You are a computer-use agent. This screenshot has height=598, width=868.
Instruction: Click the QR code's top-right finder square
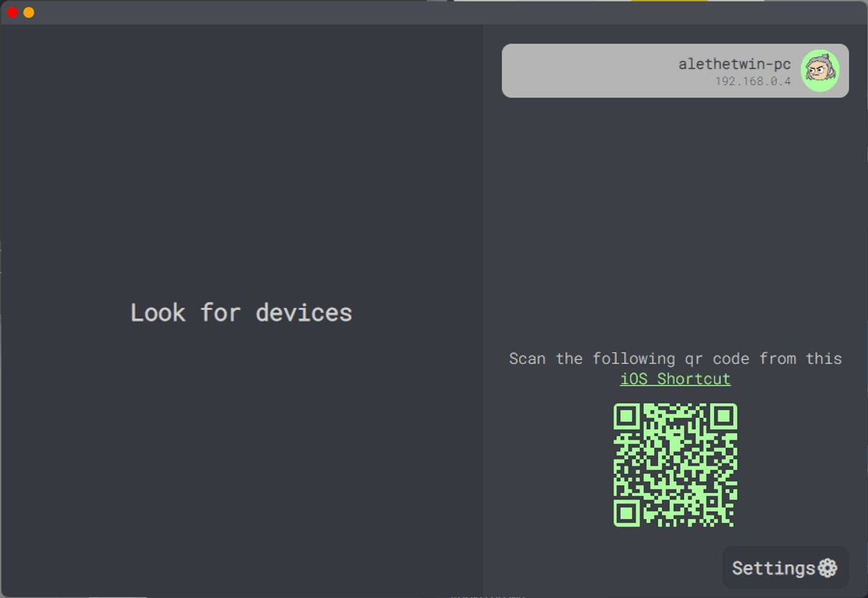[x=723, y=417]
